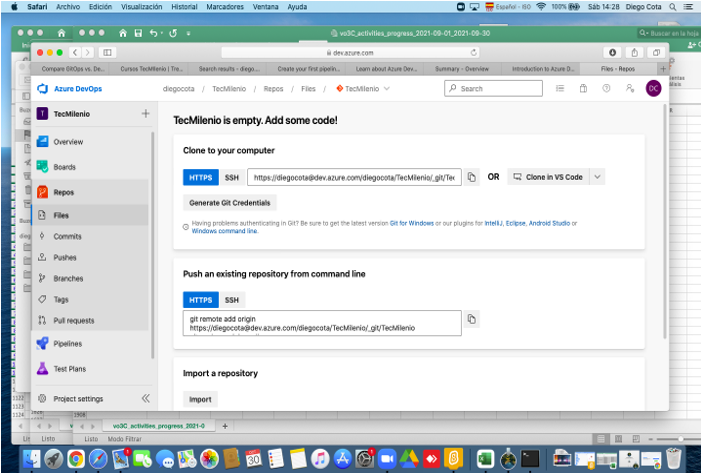
Task: Click Safari address bar dev.azure.com
Action: click(x=350, y=53)
